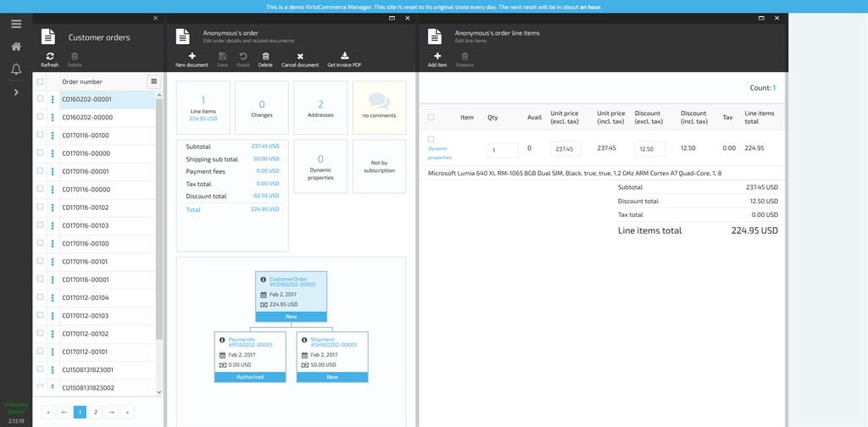Click New document in order toolbar

pos(192,60)
